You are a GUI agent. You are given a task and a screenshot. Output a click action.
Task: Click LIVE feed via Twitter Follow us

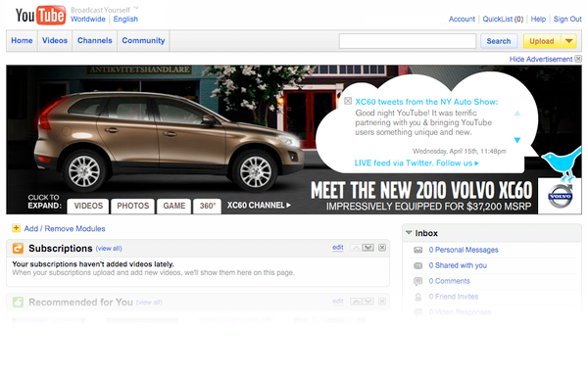pos(416,164)
